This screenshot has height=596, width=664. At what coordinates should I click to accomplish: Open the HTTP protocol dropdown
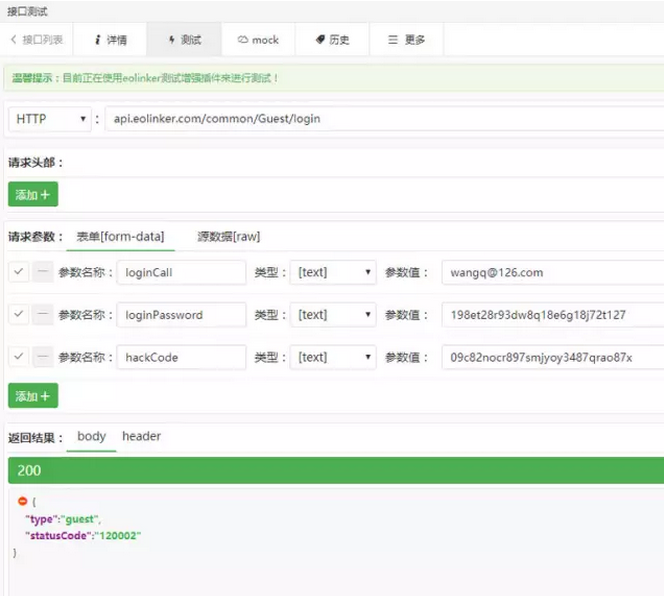[x=50, y=119]
